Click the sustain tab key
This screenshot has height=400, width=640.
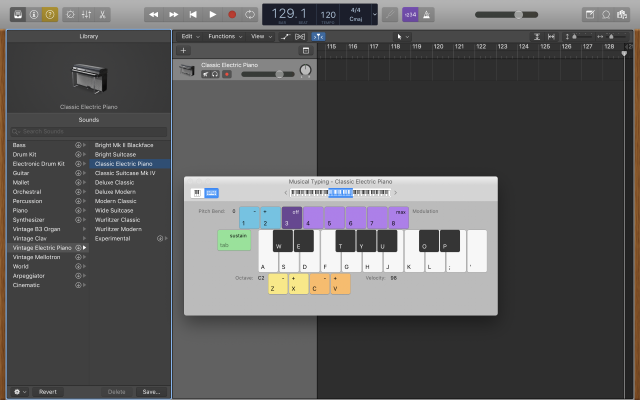click(234, 240)
